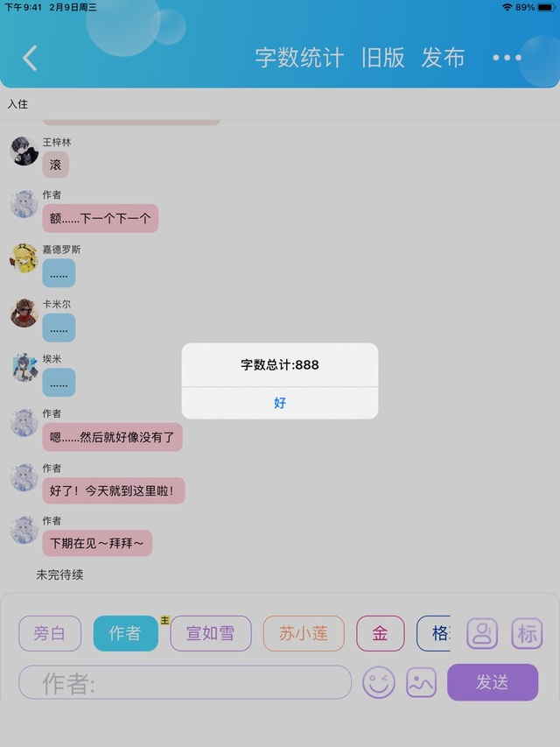
Task: Tap the 标 marker icon
Action: click(x=527, y=634)
